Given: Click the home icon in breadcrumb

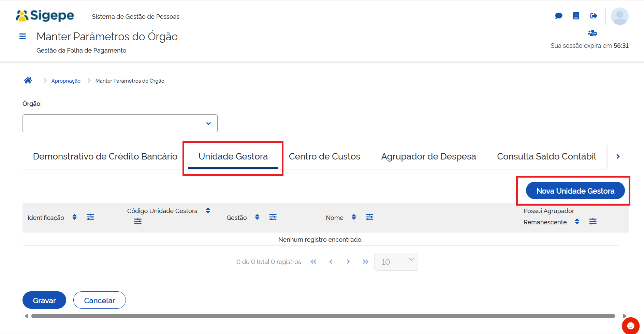Looking at the screenshot, I should (x=28, y=80).
